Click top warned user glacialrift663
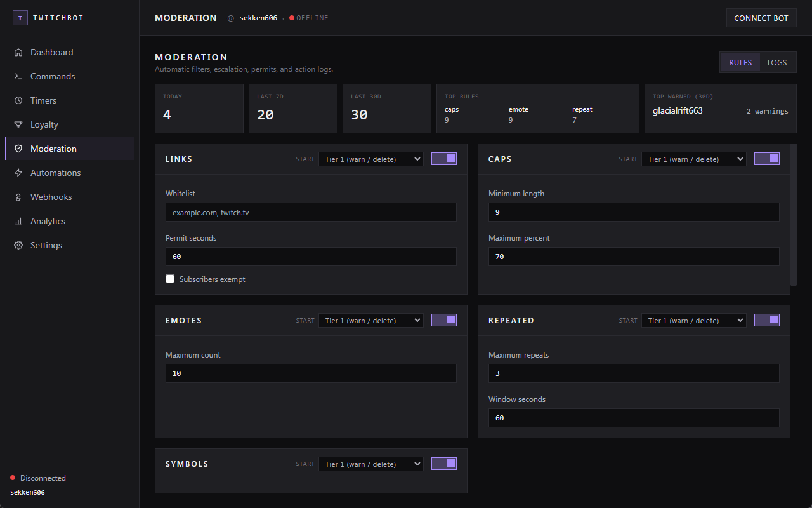The width and height of the screenshot is (812, 508). pyautogui.click(x=678, y=110)
